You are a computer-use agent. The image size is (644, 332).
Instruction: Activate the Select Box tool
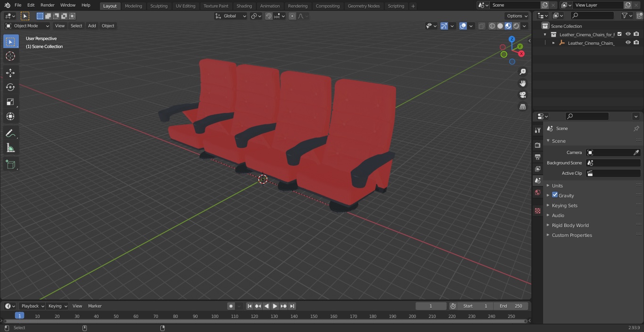coord(10,41)
